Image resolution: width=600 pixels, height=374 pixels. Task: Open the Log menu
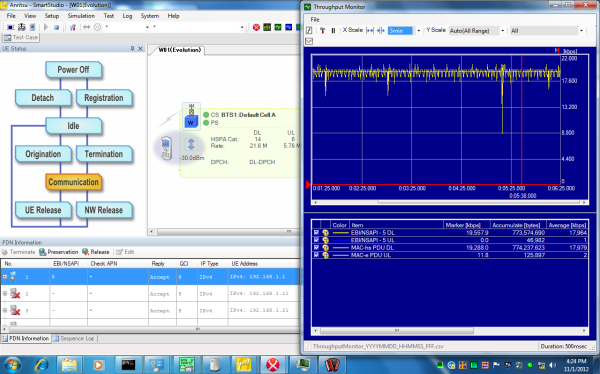coord(127,16)
